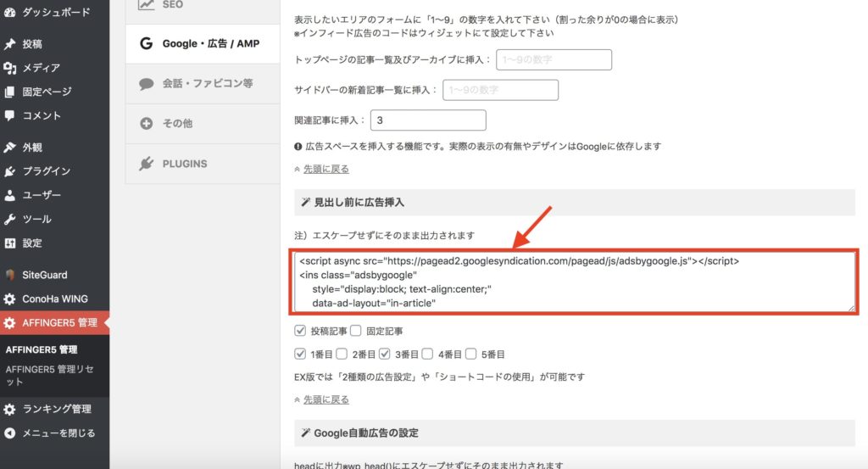Screen dimensions: 868x469
Task: Uncheck the 1番目 checkbox
Action: (300, 354)
